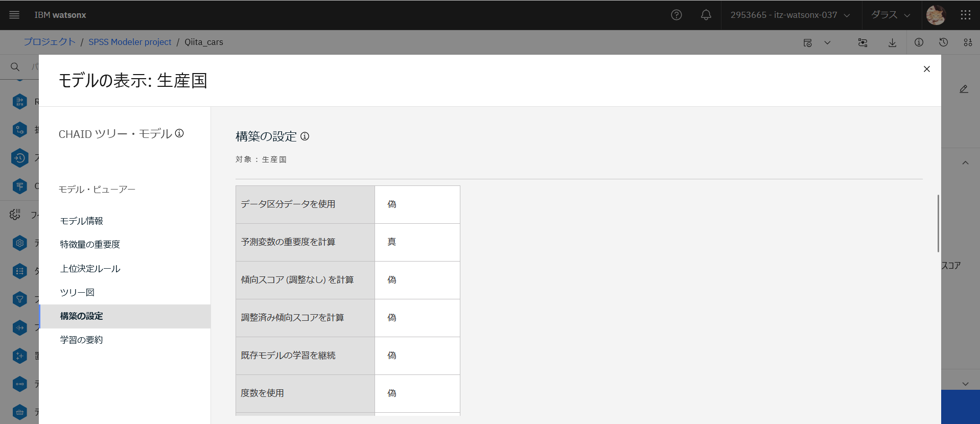Image resolution: width=980 pixels, height=424 pixels.
Task: Click the 度数を使用 table cell
Action: click(305, 393)
